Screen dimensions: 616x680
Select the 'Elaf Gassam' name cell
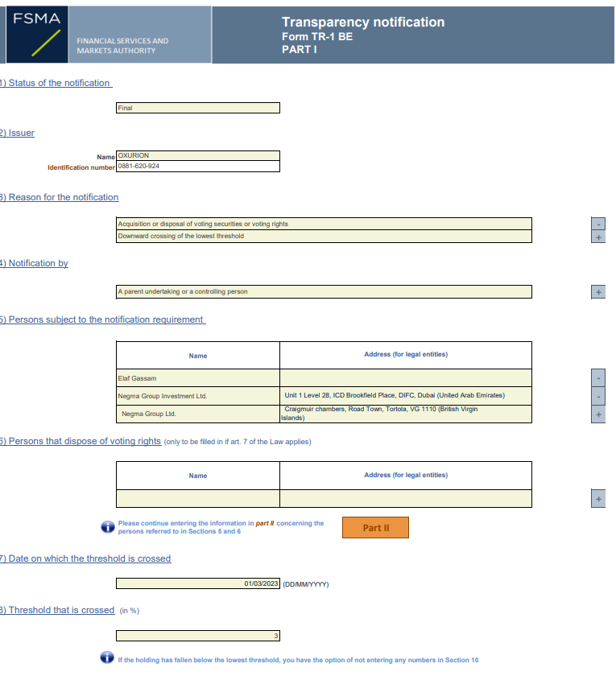(x=198, y=378)
